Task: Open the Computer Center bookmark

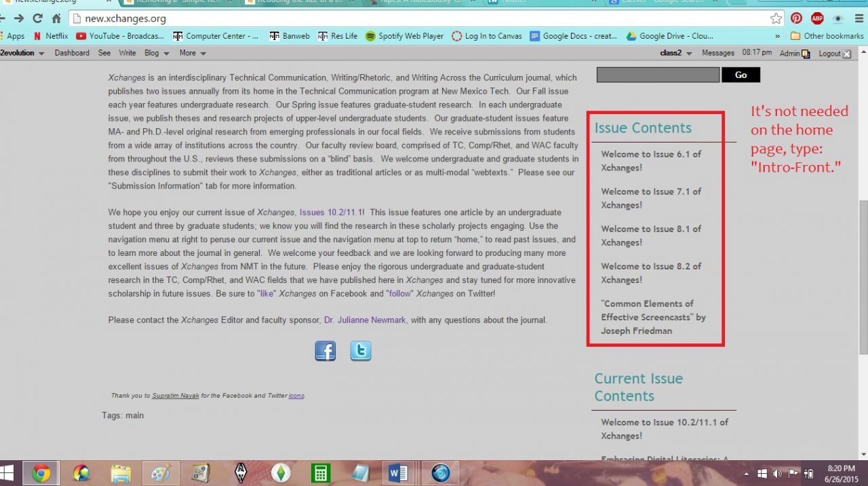Action: tap(216, 36)
